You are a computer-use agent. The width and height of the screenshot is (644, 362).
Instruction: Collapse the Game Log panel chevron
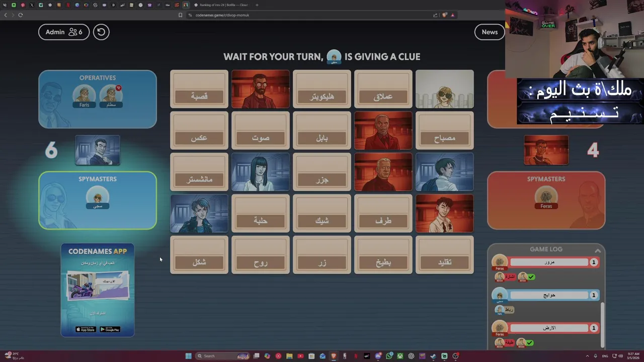598,250
